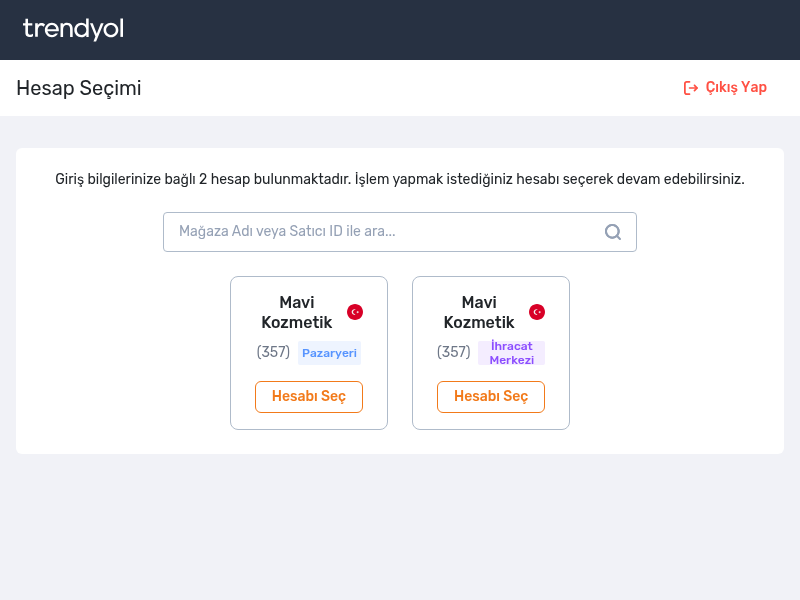Screen dimensions: 800x600
Task: Click Turkish flag on Pazaryeri account card
Action: (x=355, y=312)
